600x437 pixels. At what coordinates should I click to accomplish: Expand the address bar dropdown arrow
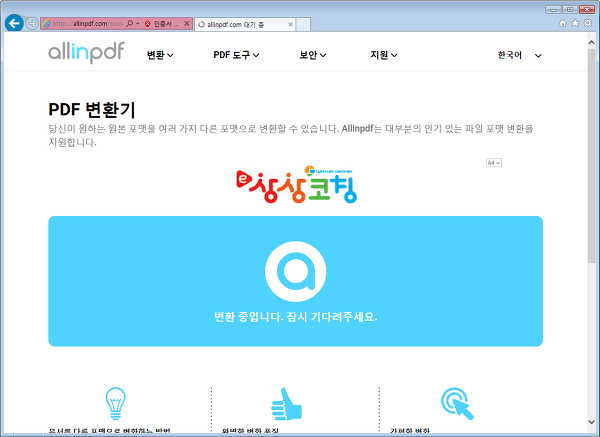[138, 24]
